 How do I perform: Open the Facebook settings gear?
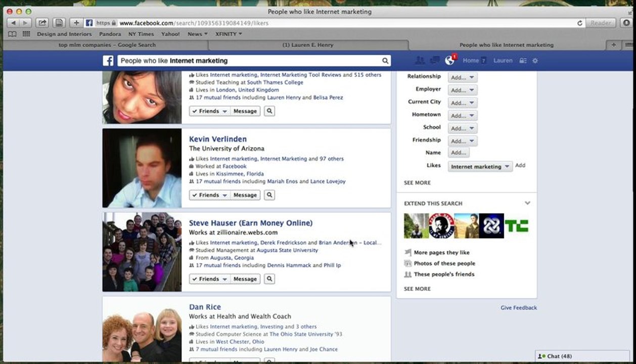(x=535, y=61)
